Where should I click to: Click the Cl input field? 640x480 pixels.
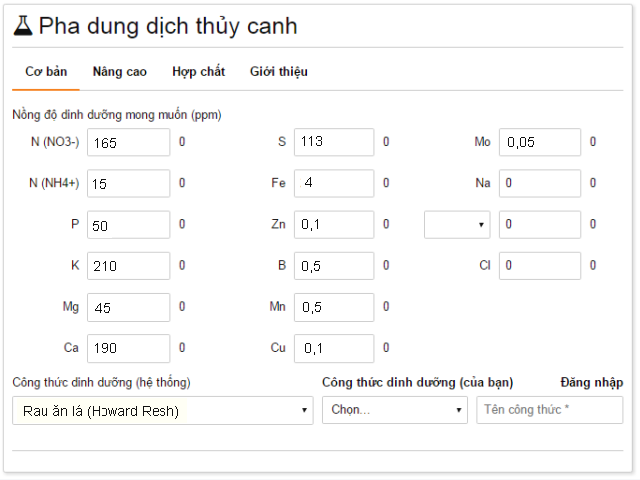[540, 266]
